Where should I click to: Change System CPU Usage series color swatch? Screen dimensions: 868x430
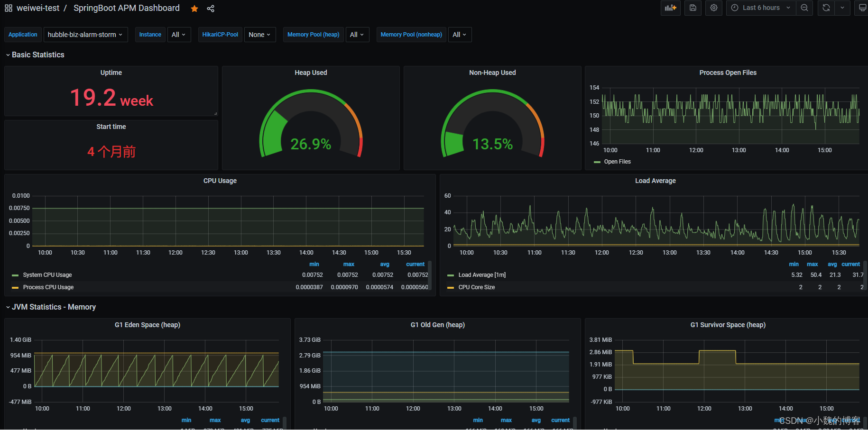click(x=15, y=275)
